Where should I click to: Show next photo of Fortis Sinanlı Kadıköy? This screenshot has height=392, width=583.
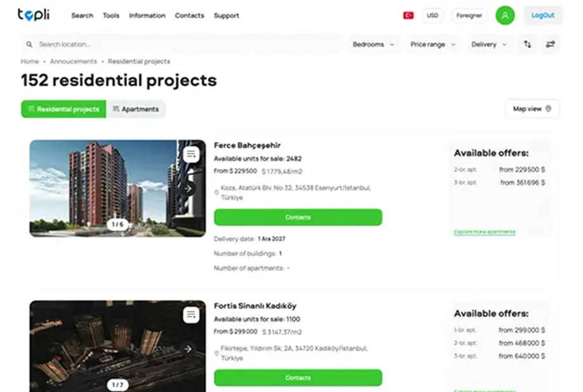(189, 349)
